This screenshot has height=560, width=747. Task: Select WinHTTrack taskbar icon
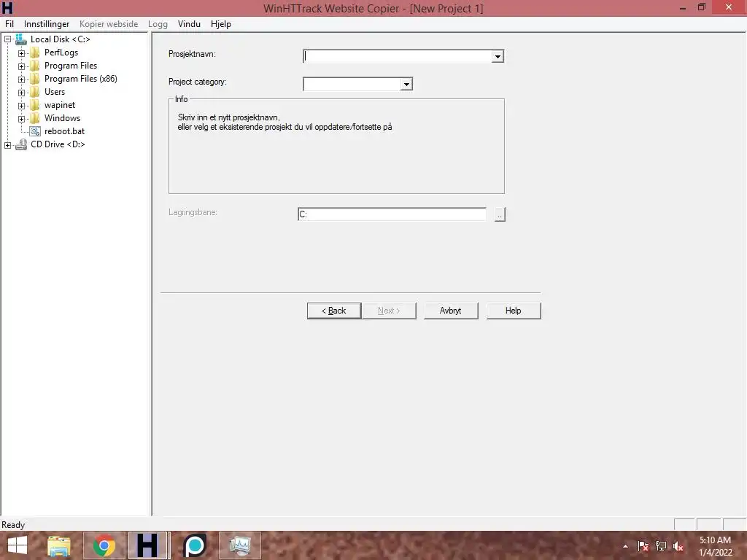pos(149,545)
